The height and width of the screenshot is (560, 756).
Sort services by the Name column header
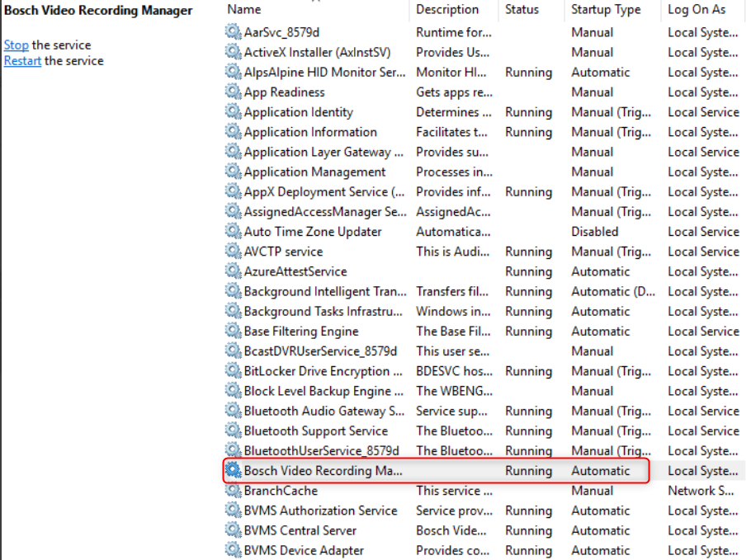244,9
